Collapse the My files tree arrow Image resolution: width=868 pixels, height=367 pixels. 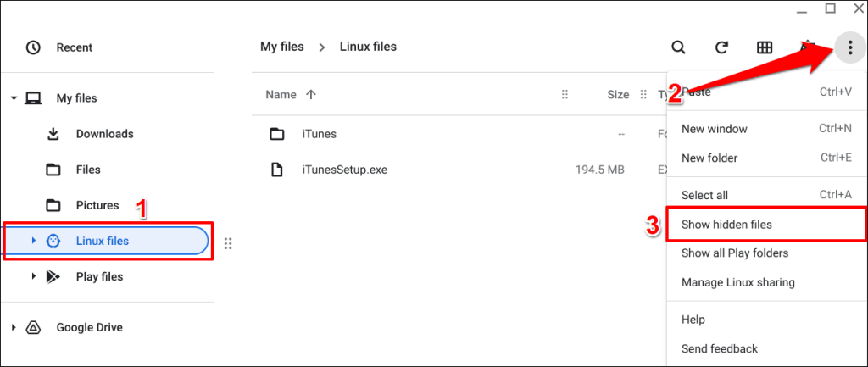(14, 98)
